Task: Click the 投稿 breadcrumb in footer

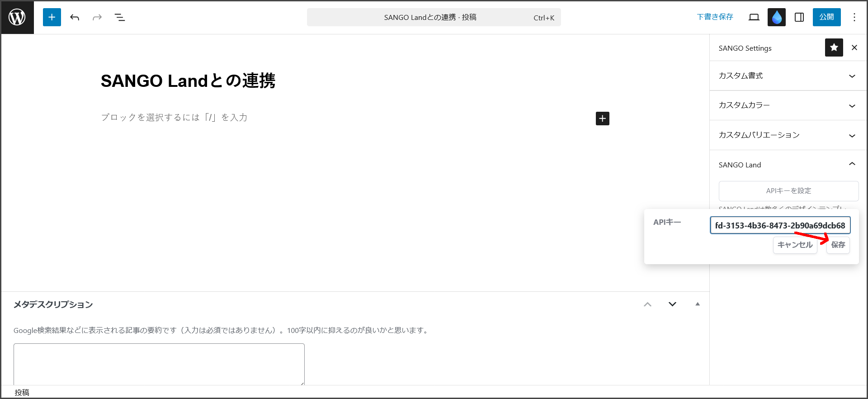Action: [x=22, y=392]
